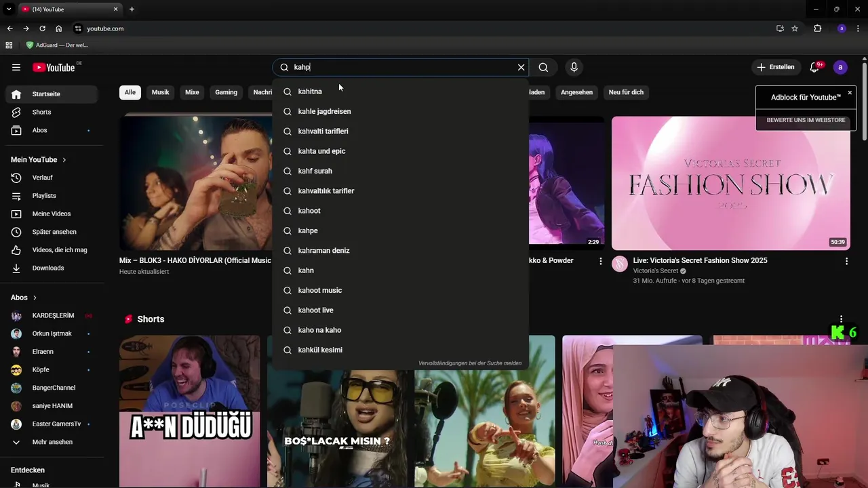Open Später ansehen list
868x488 pixels.
click(52, 232)
